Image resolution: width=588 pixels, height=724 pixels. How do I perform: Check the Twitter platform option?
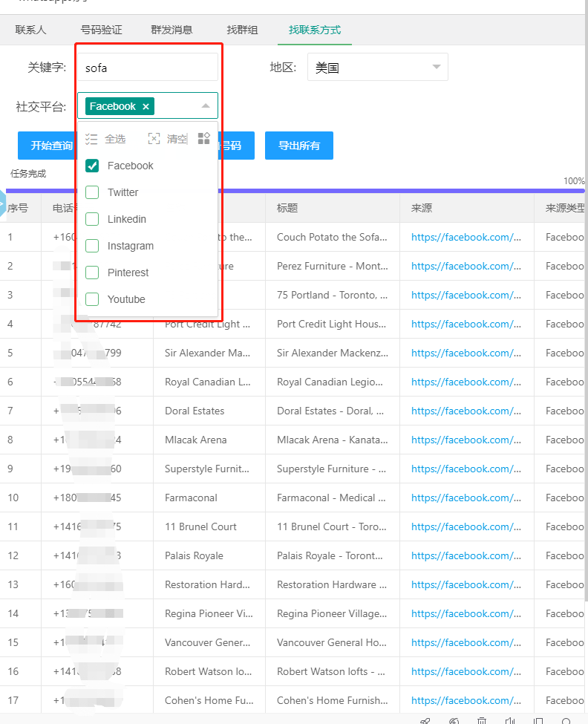93,192
